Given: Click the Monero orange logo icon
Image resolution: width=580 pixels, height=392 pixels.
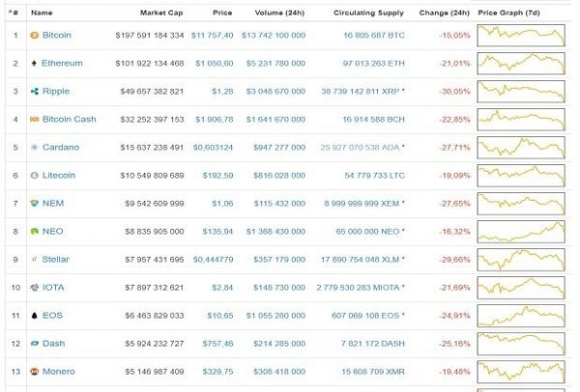Looking at the screenshot, I should tap(35, 372).
